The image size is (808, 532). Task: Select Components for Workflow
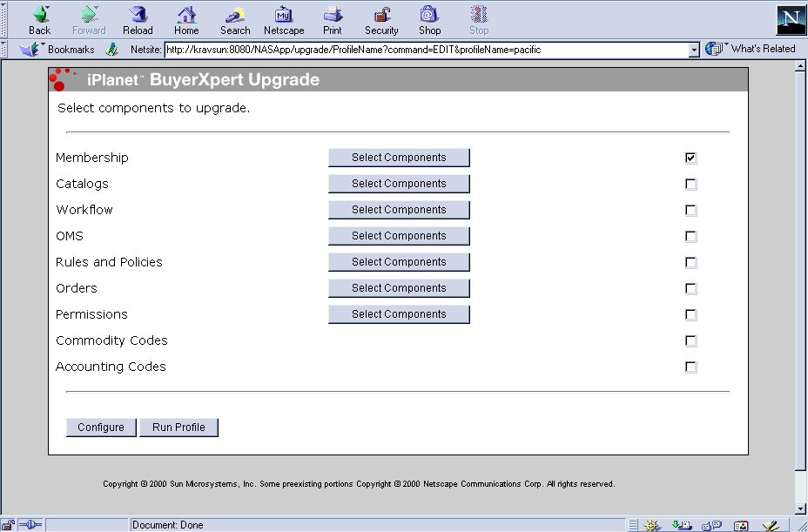tap(399, 210)
